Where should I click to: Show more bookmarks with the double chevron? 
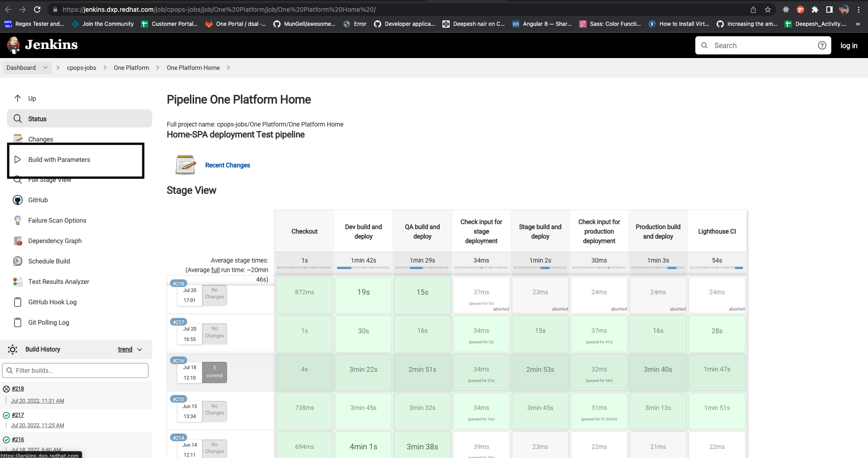(858, 24)
